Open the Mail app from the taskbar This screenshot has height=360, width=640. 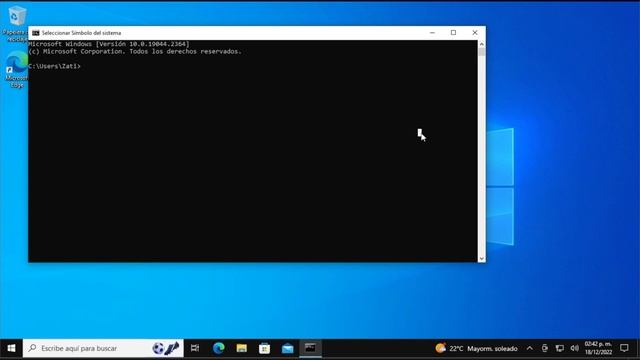[x=287, y=348]
